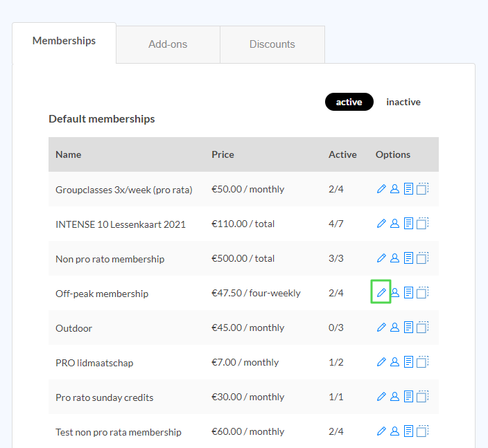
Task: Select the active filter pill
Action: [x=349, y=102]
